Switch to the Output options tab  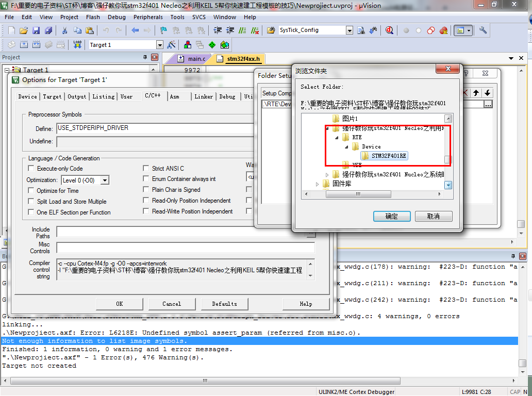click(77, 97)
